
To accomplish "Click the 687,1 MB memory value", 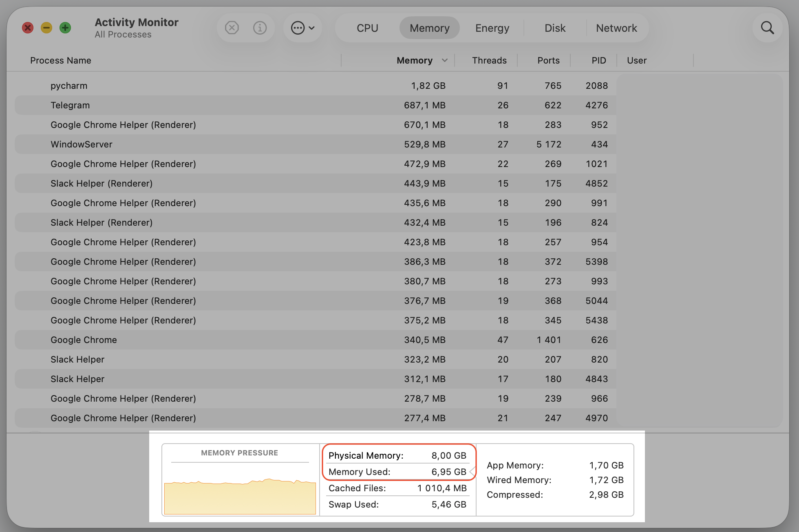I will click(x=425, y=105).
